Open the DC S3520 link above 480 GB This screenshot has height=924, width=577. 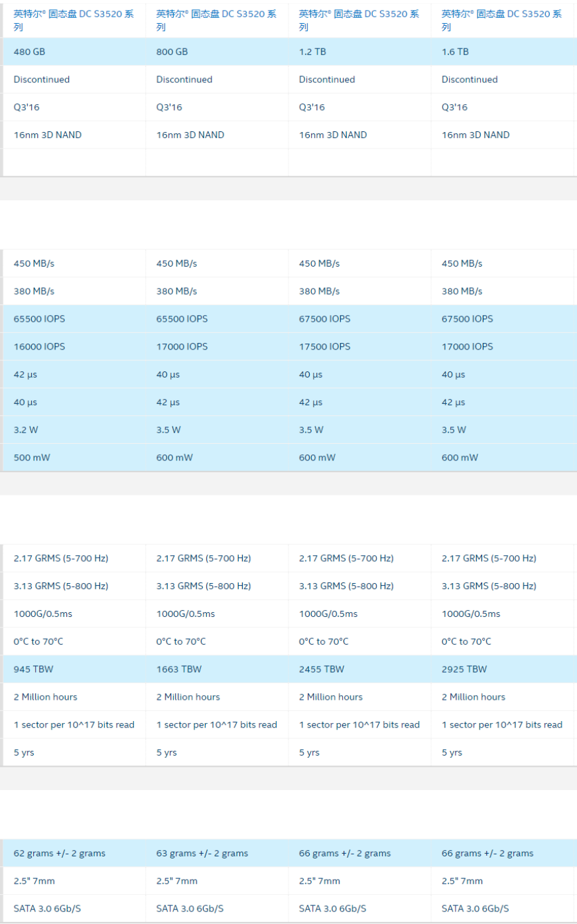pyautogui.click(x=74, y=20)
